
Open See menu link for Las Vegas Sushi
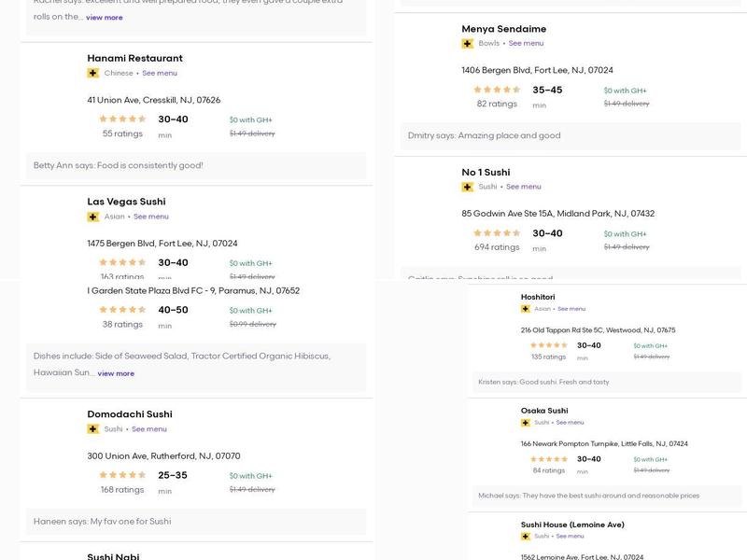point(151,217)
